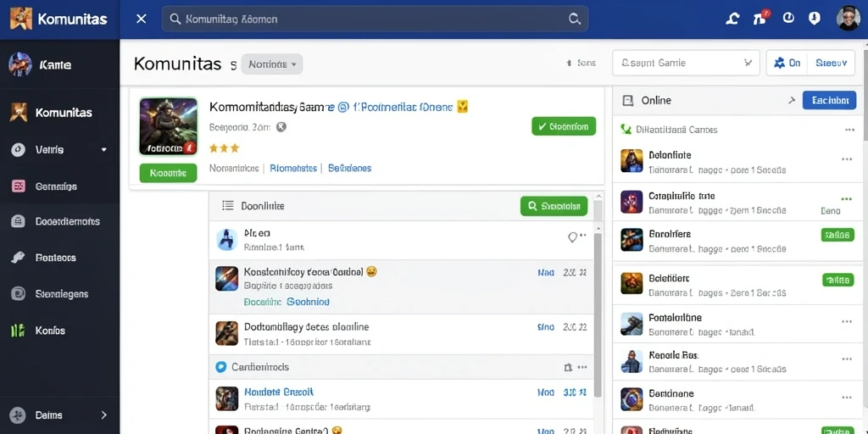
Task: Click the first icon beside the badge icon
Action: (732, 19)
